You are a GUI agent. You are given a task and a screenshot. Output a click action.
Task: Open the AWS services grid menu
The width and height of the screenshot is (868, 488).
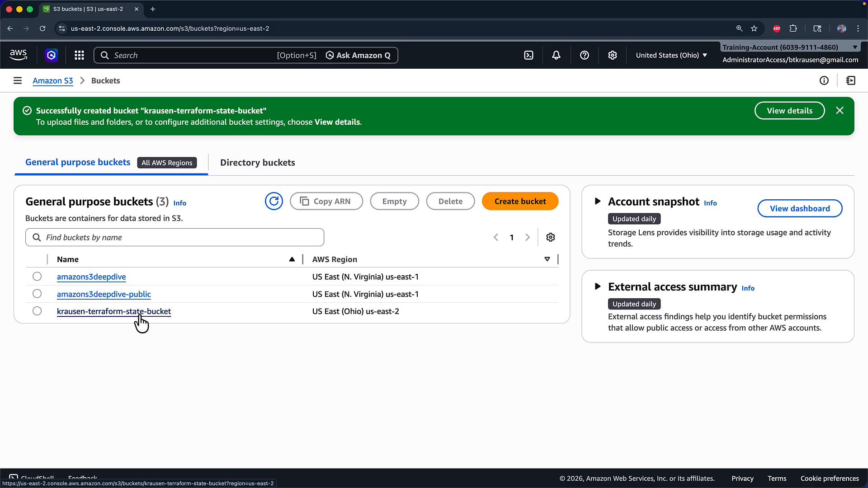[x=79, y=55]
